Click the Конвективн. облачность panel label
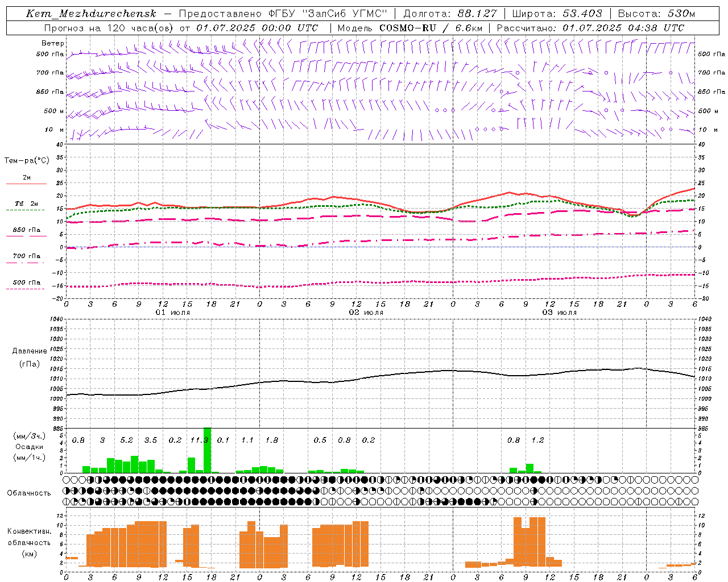The width and height of the screenshot is (728, 582). tap(29, 537)
